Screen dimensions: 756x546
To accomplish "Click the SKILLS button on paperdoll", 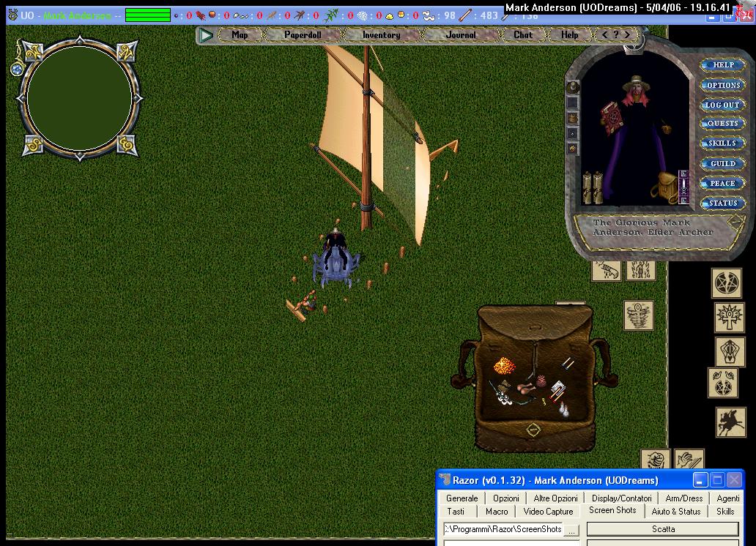I will coord(722,144).
